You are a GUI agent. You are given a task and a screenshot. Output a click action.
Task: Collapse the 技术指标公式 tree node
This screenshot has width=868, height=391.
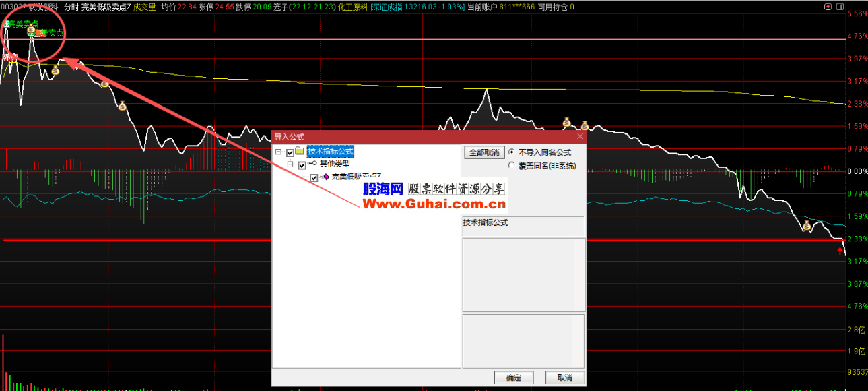[x=278, y=152]
